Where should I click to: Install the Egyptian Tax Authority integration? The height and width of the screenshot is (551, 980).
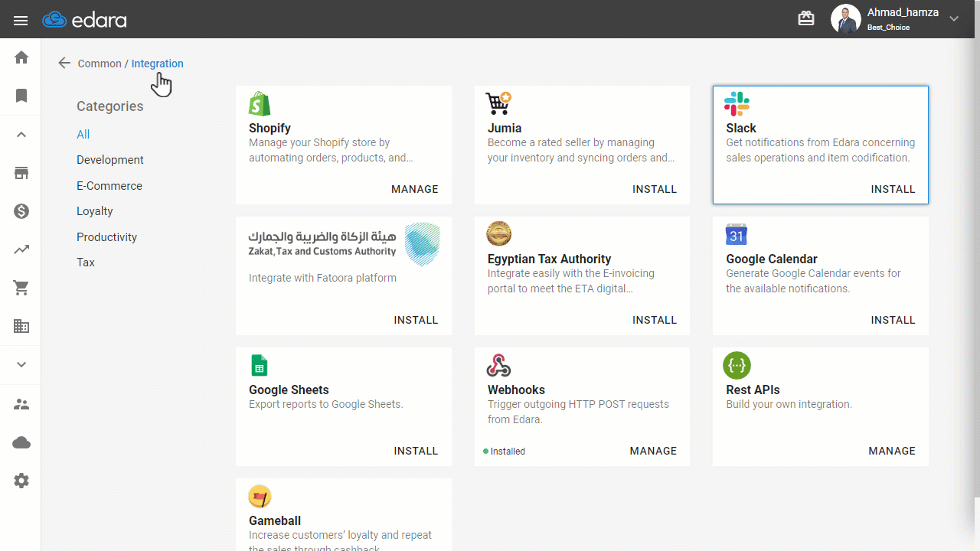click(655, 320)
